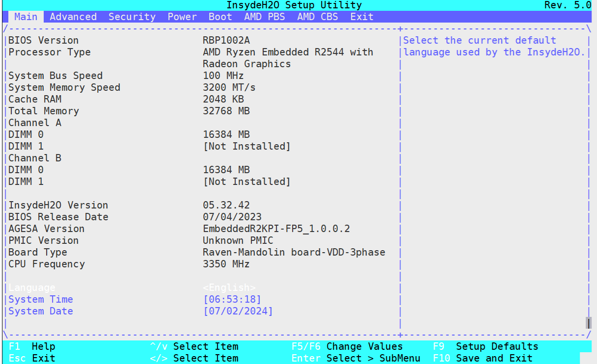
Task: Click the Board Type label
Action: (x=38, y=252)
